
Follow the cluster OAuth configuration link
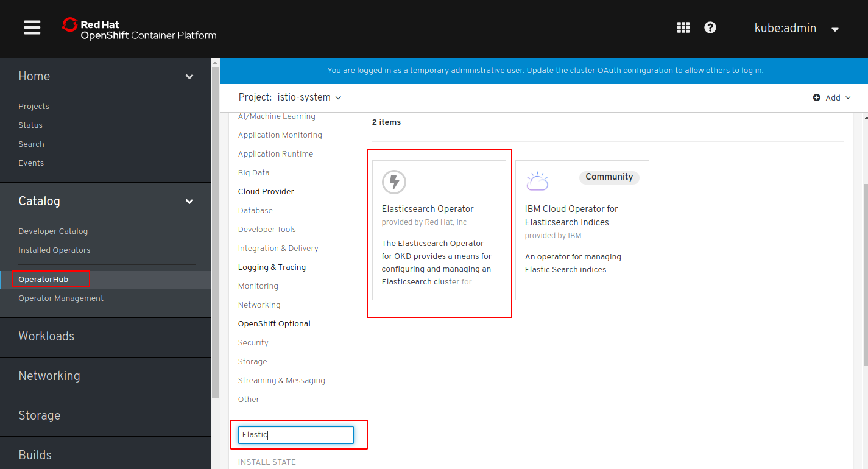(621, 71)
